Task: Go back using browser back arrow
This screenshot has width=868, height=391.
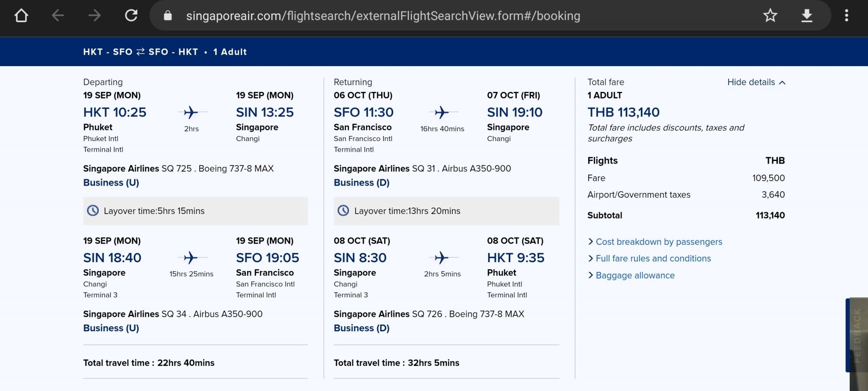Action: 58,16
